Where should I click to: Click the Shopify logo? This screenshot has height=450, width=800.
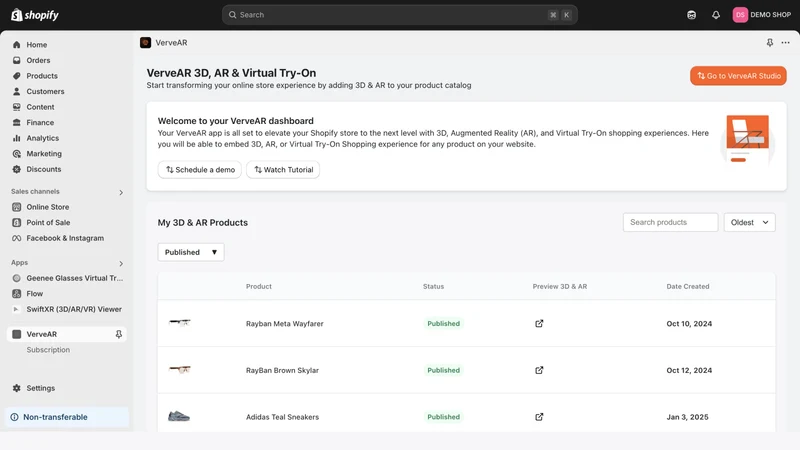pyautogui.click(x=35, y=15)
